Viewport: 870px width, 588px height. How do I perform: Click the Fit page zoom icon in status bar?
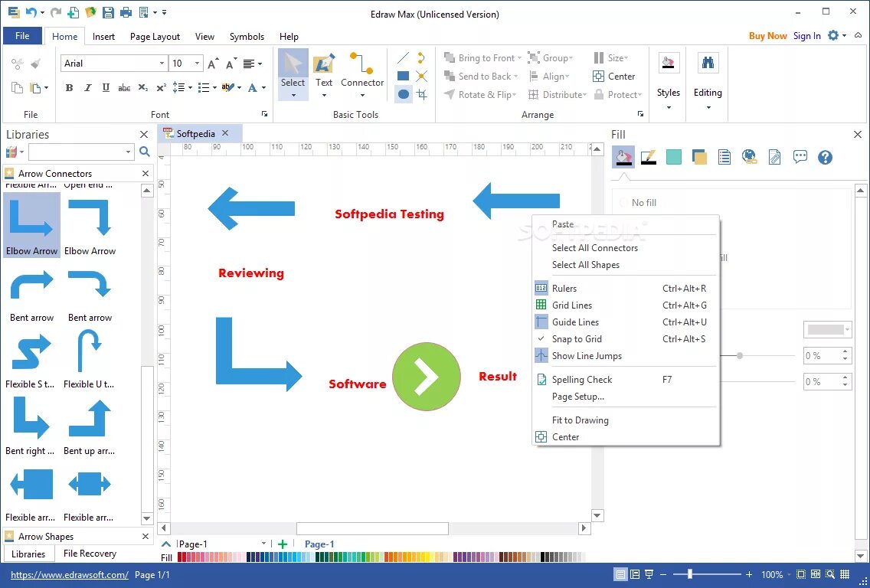tap(800, 575)
